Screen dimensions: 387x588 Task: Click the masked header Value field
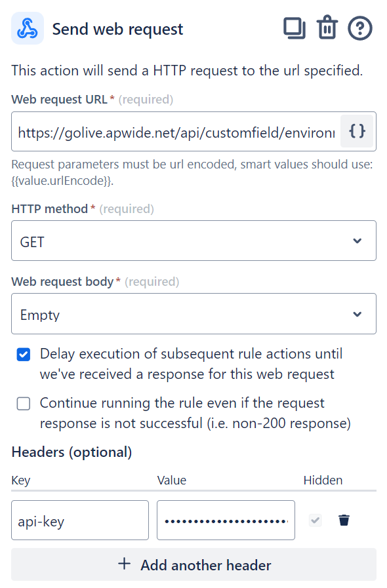click(226, 520)
